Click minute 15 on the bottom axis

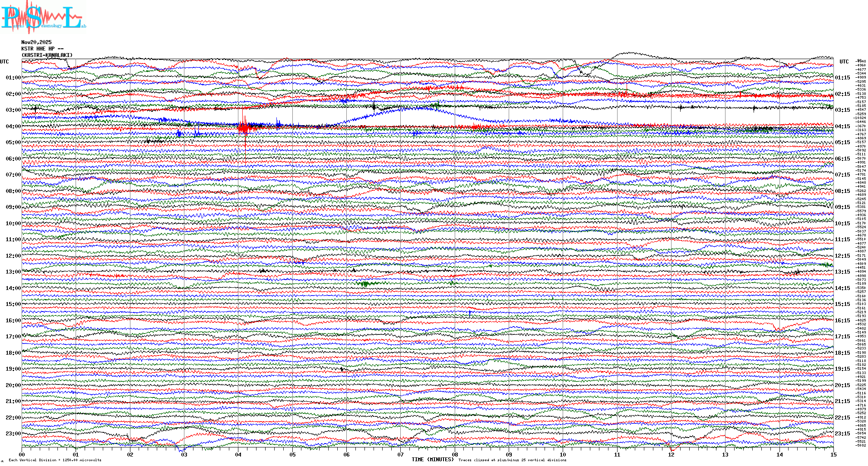(833, 454)
